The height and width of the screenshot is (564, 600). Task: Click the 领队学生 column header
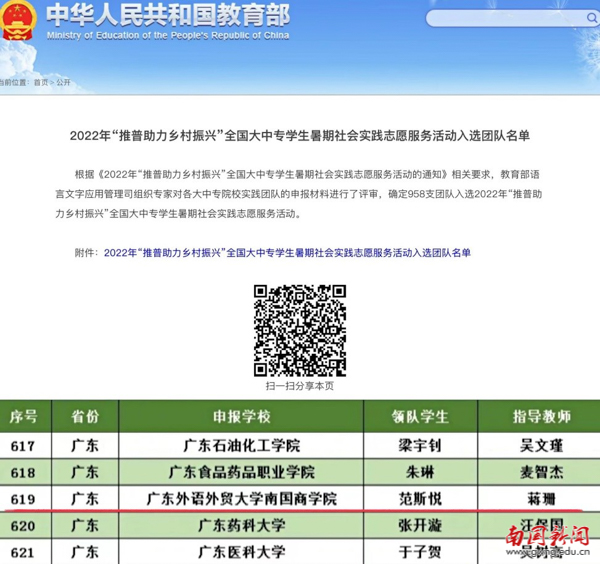[421, 416]
